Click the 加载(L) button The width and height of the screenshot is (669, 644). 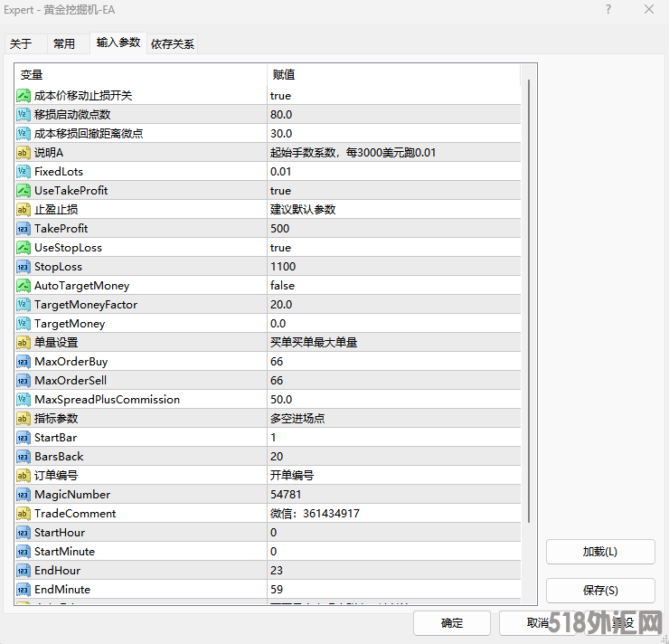pos(600,552)
